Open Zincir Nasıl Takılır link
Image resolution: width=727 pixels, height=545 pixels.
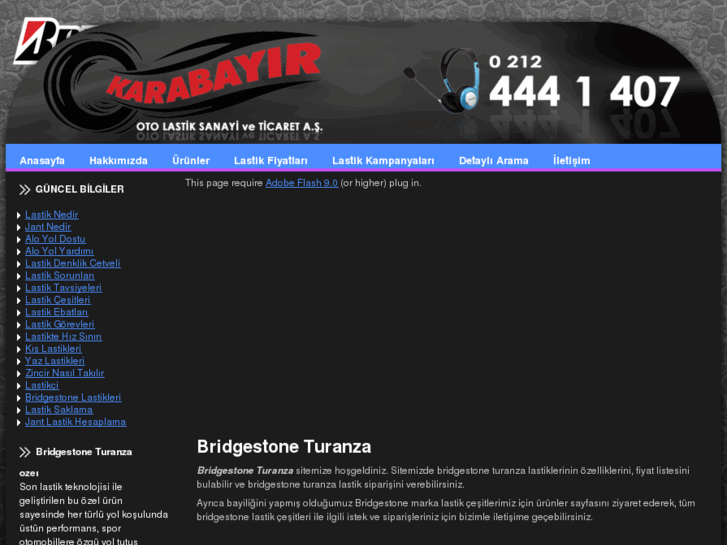click(65, 373)
